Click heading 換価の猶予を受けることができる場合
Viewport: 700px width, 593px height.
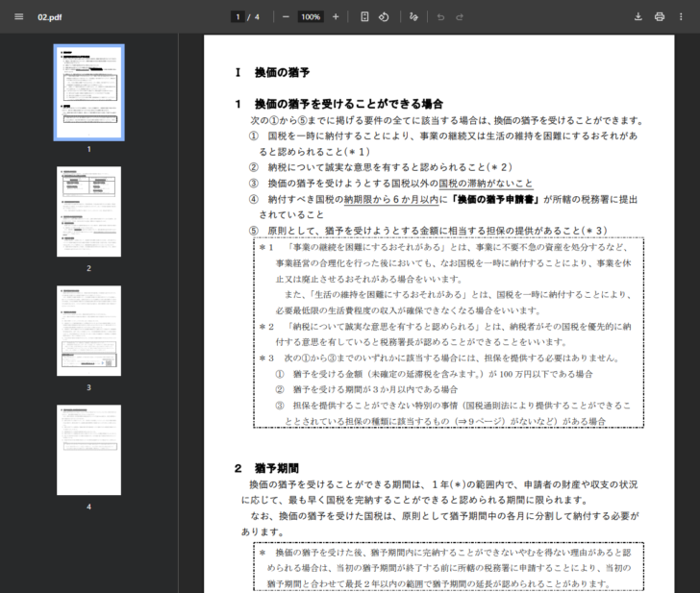coord(349,104)
